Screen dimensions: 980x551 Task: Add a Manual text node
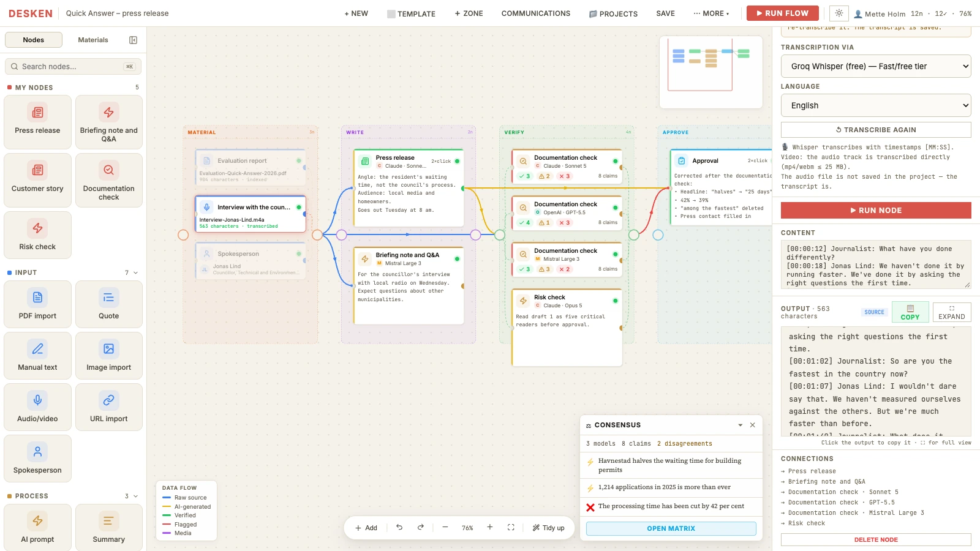tap(37, 356)
